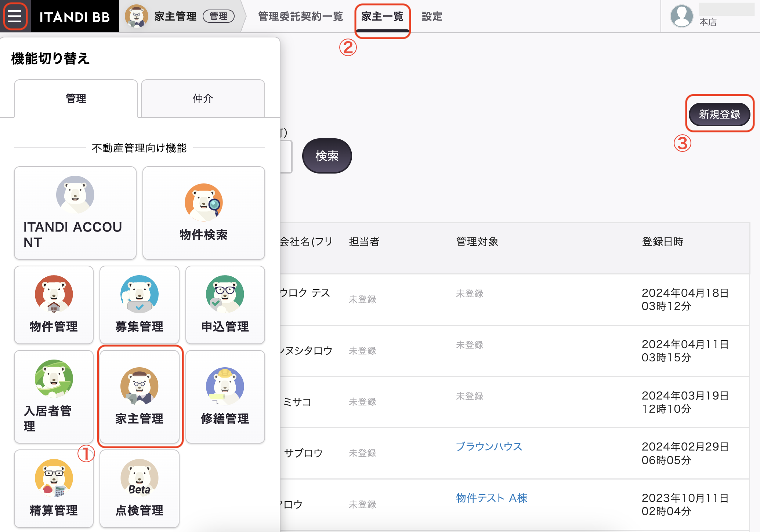This screenshot has width=760, height=532.
Task: Click row dated 2024年03月19日
Action: pos(514,402)
